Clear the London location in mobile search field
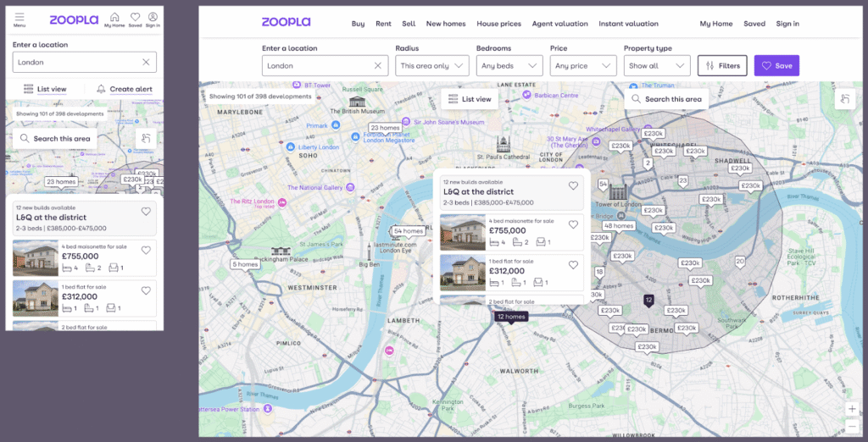This screenshot has width=868, height=442. pyautogui.click(x=146, y=62)
